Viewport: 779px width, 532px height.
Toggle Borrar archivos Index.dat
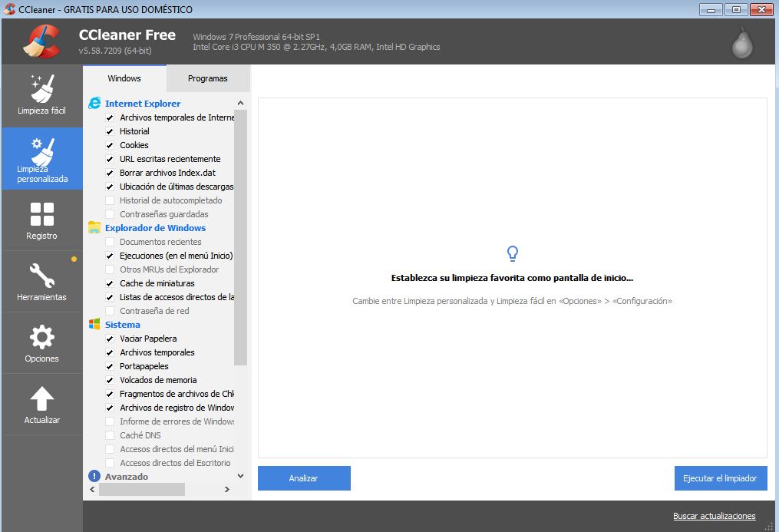[110, 173]
